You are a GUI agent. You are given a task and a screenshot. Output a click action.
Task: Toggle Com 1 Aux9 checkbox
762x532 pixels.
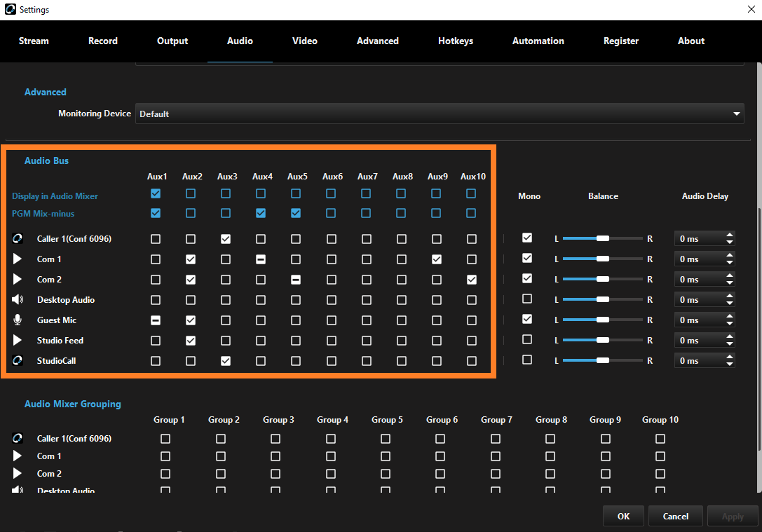point(437,259)
